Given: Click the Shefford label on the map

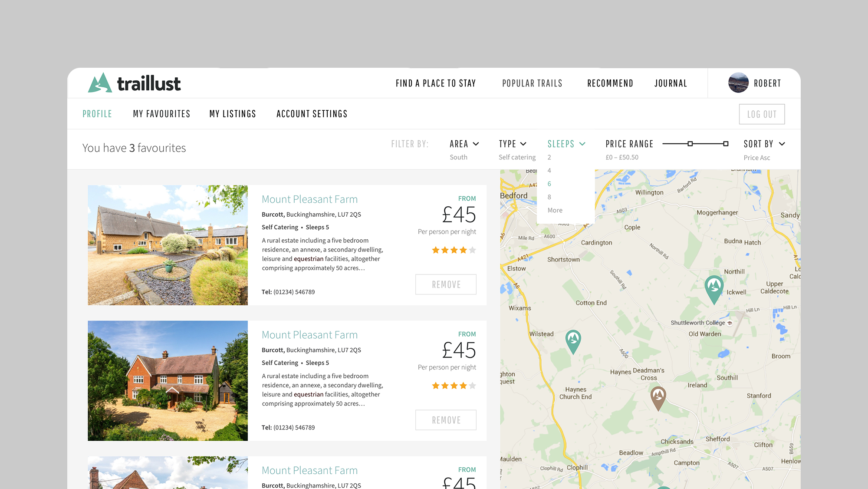Looking at the screenshot, I should (x=717, y=439).
